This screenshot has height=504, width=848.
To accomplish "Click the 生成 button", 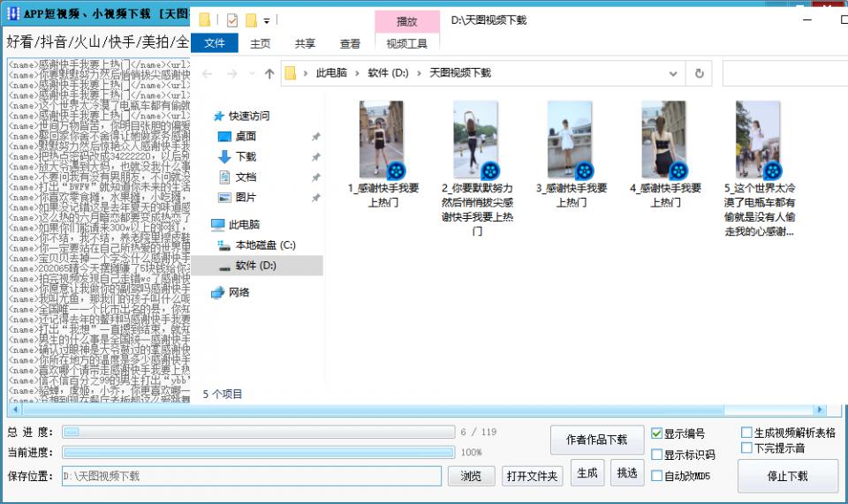I will click(x=587, y=473).
